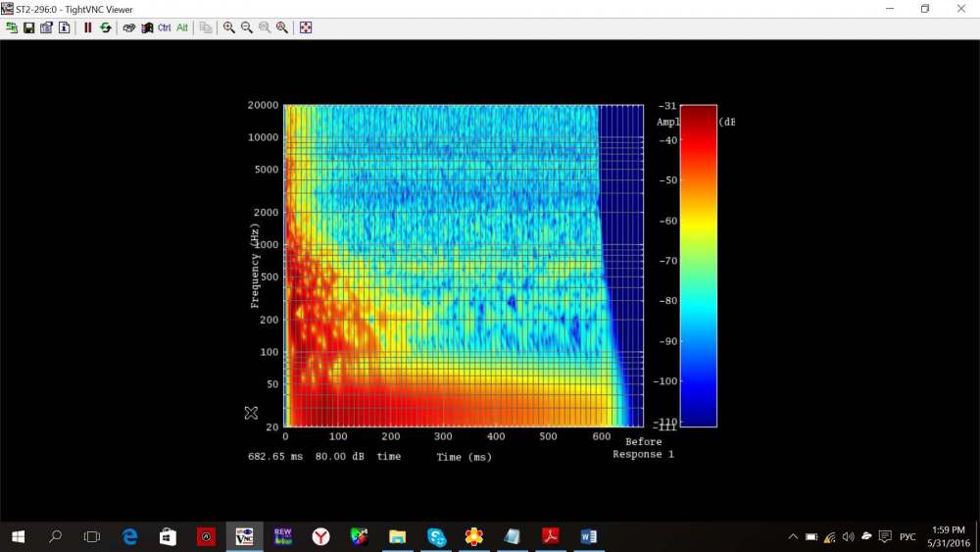Save the connection with the floppy disk icon
Screen dimensions: 980x552
click(x=28, y=27)
